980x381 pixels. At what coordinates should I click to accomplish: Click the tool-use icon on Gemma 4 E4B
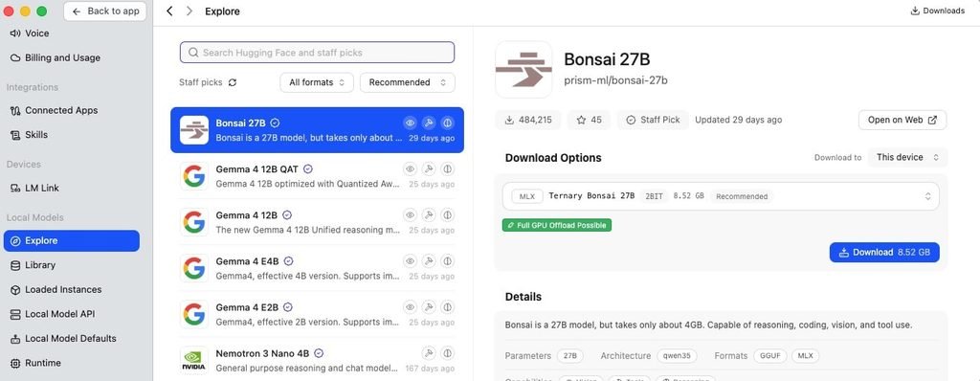click(x=429, y=261)
